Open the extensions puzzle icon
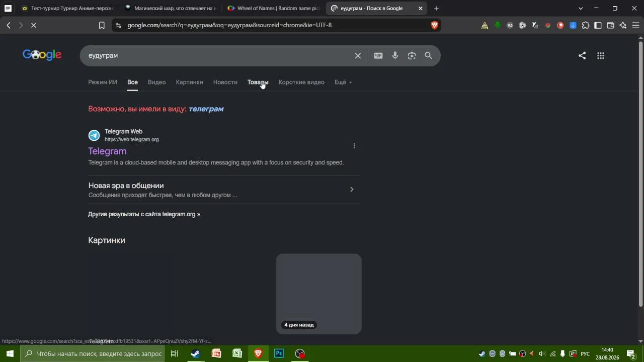644x362 pixels. point(586,25)
